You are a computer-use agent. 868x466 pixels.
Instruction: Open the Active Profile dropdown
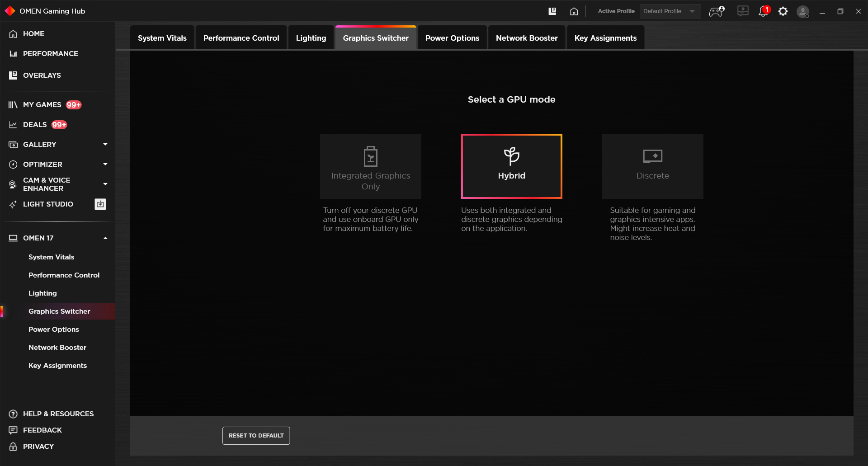click(x=670, y=11)
